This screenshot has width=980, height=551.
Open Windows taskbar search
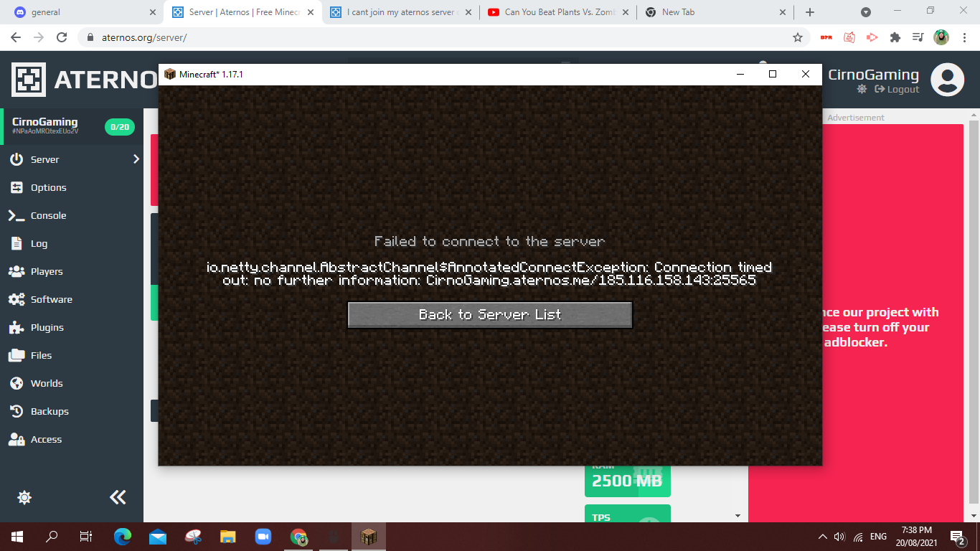[52, 536]
